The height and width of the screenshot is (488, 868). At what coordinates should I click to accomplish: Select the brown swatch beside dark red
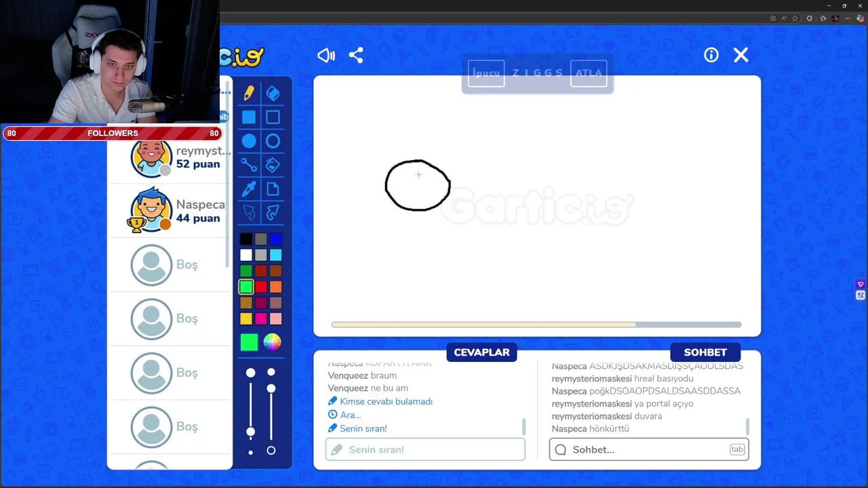276,271
